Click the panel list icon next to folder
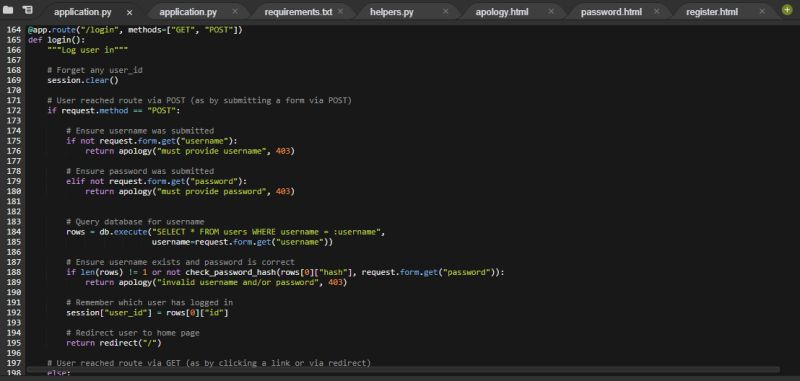The height and width of the screenshot is (381, 800). coord(28,10)
